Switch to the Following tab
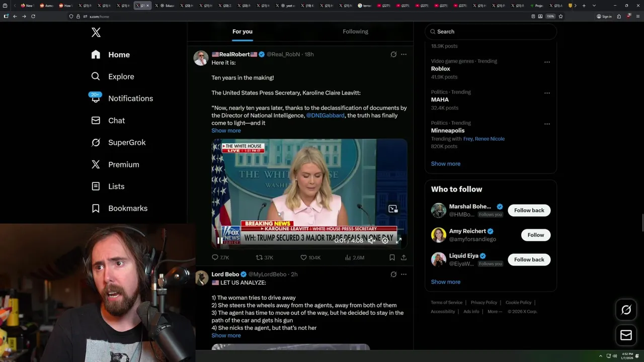The height and width of the screenshot is (362, 644). point(355,31)
